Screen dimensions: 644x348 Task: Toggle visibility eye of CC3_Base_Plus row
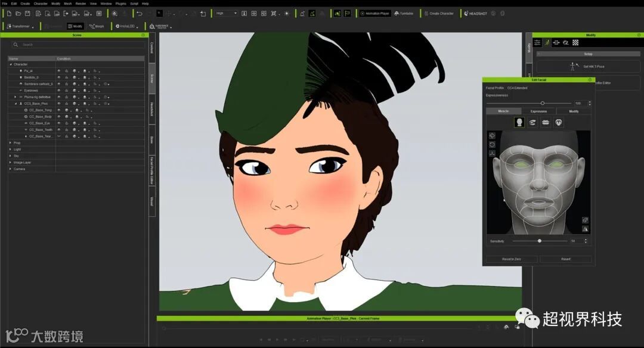(x=58, y=104)
